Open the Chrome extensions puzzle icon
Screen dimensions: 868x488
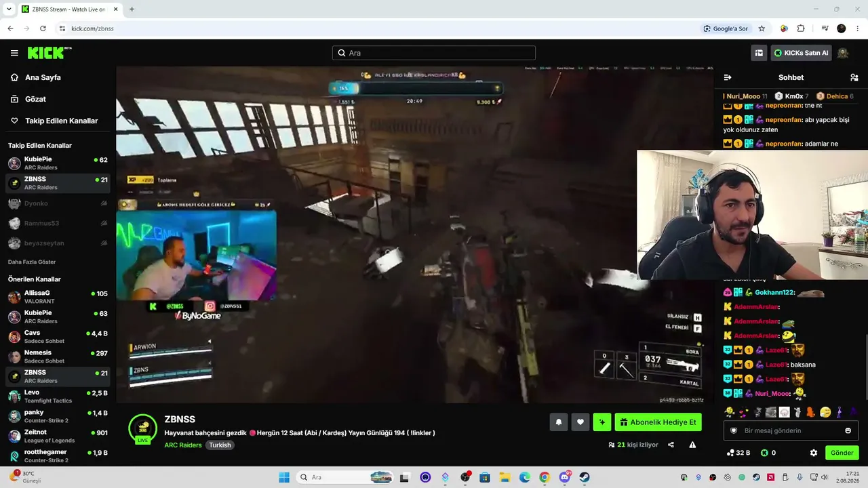[x=801, y=28]
